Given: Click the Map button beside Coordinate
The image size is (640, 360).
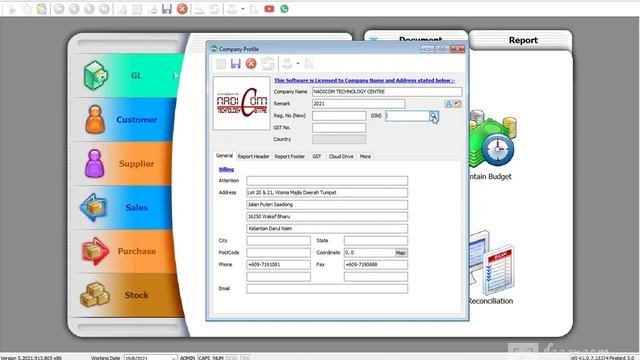Looking at the screenshot, I should pyautogui.click(x=401, y=253).
